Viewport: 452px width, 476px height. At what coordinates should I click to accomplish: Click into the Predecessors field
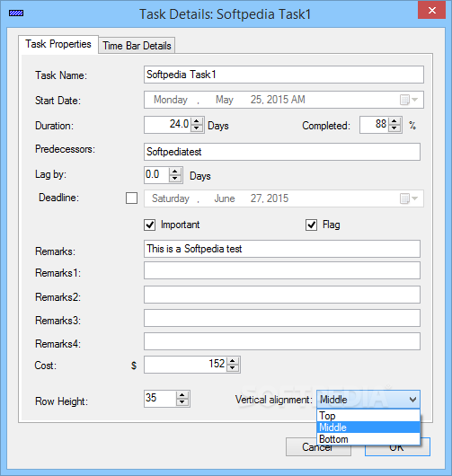click(x=282, y=152)
